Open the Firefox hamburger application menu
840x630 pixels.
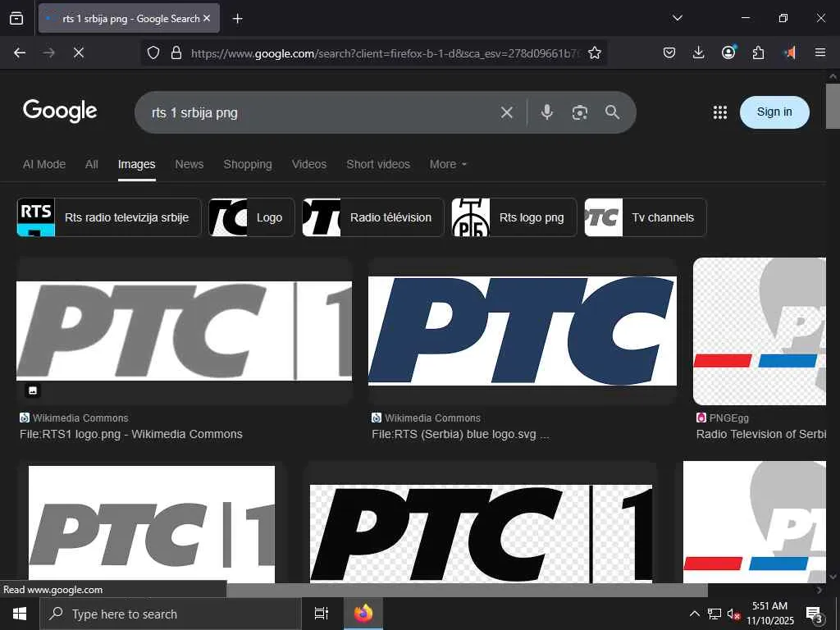coord(820,52)
